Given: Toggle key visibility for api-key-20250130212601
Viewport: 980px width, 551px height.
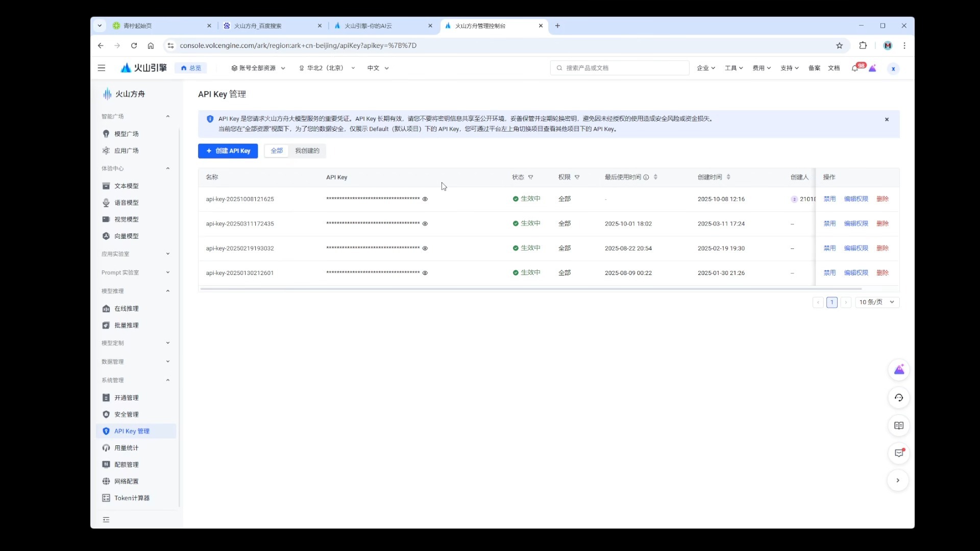Looking at the screenshot, I should point(425,273).
